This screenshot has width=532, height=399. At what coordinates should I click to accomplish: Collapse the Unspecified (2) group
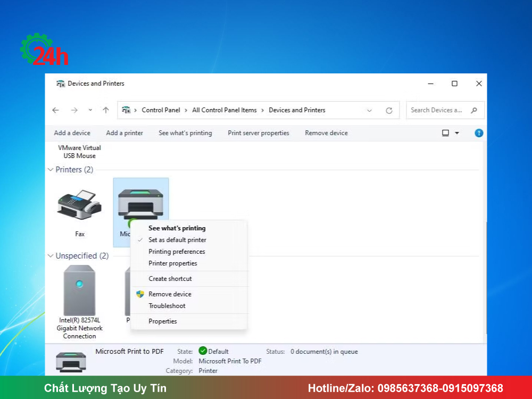pyautogui.click(x=51, y=256)
